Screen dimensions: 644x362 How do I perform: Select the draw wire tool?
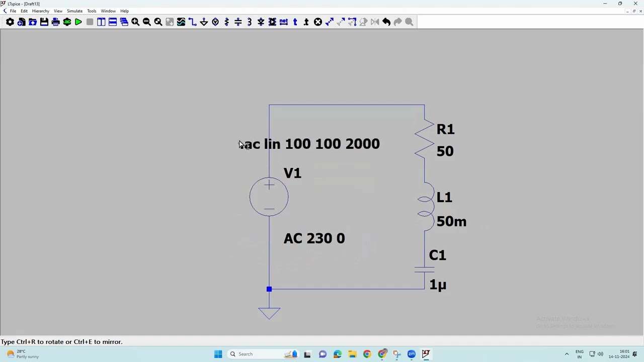(192, 22)
